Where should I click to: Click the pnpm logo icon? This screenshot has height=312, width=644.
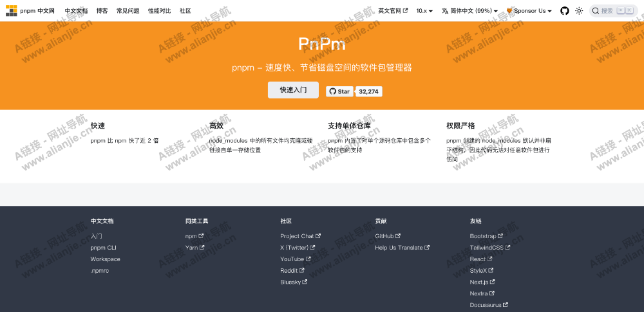12,11
